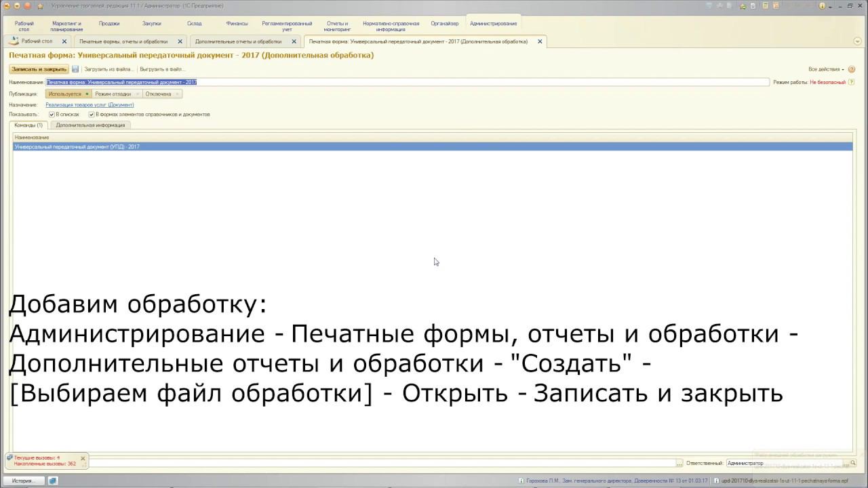Follow the Реализация товаров услуг (Документ) link

[90, 105]
